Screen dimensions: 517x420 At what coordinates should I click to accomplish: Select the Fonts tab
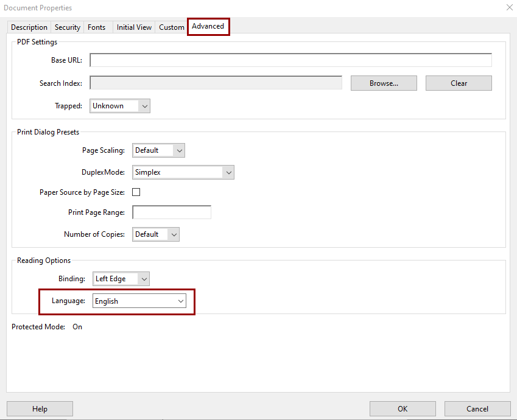[x=97, y=27]
